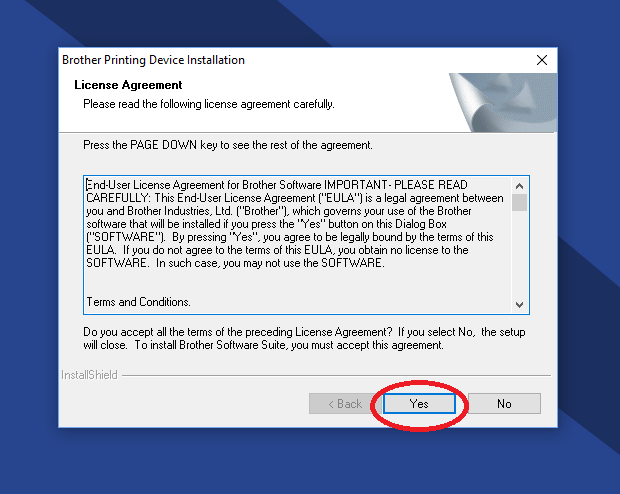Click the "Do you accept all the terms" question

pos(304,338)
